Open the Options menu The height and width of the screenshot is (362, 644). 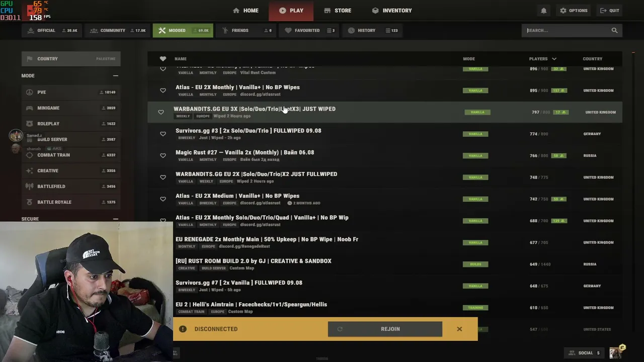[574, 11]
